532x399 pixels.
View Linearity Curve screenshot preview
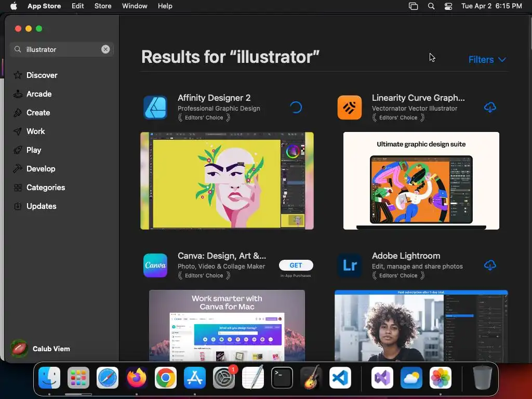(x=421, y=181)
